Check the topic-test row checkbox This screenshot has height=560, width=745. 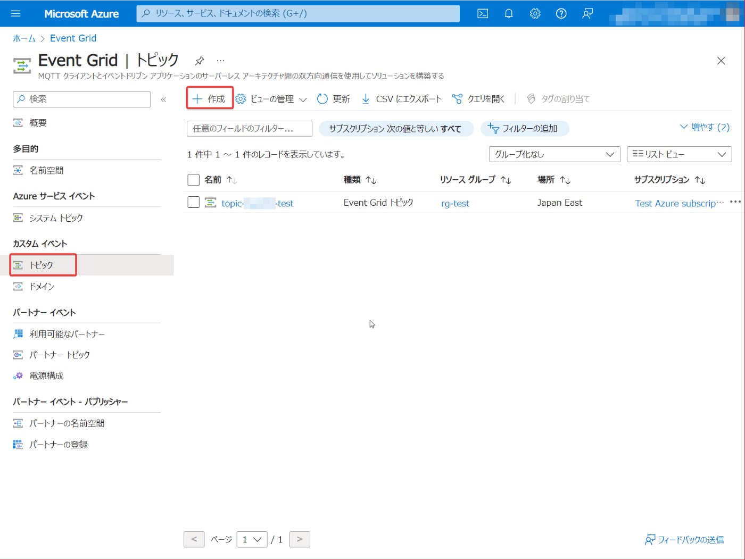[194, 202]
